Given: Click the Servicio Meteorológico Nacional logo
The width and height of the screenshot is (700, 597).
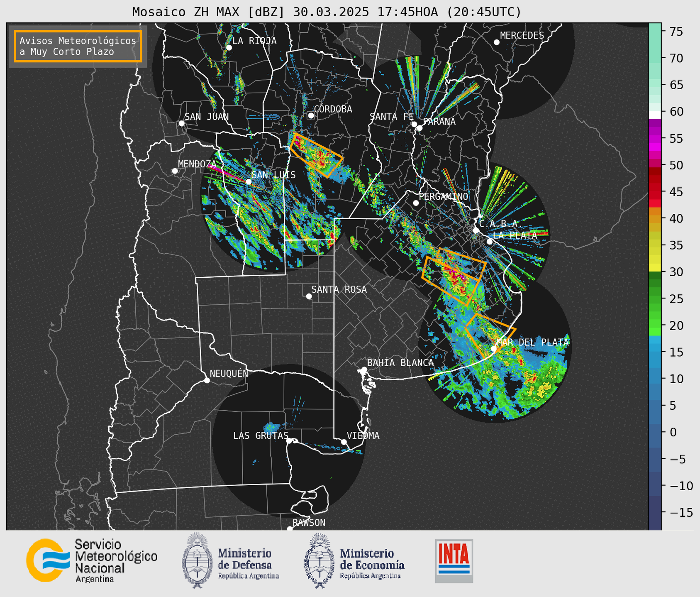Looking at the screenshot, I should pyautogui.click(x=92, y=560).
